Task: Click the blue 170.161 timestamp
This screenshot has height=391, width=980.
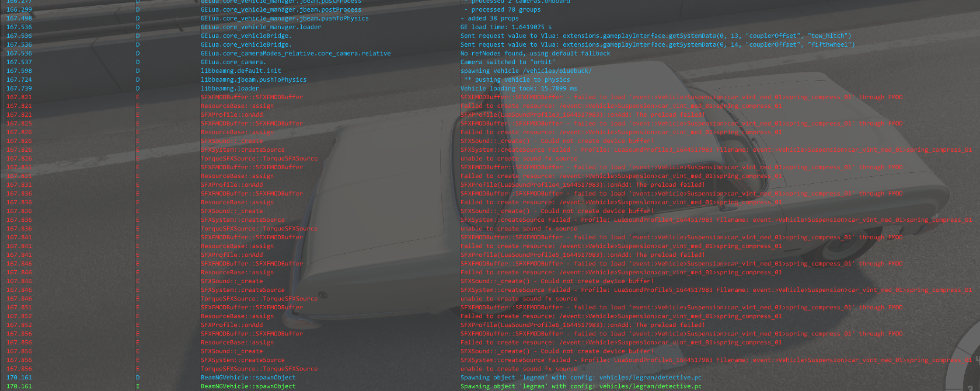Action: coord(19,377)
